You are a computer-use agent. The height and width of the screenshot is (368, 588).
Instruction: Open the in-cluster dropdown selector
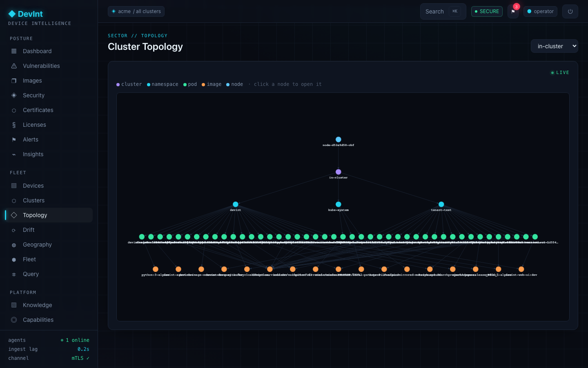[x=555, y=46]
